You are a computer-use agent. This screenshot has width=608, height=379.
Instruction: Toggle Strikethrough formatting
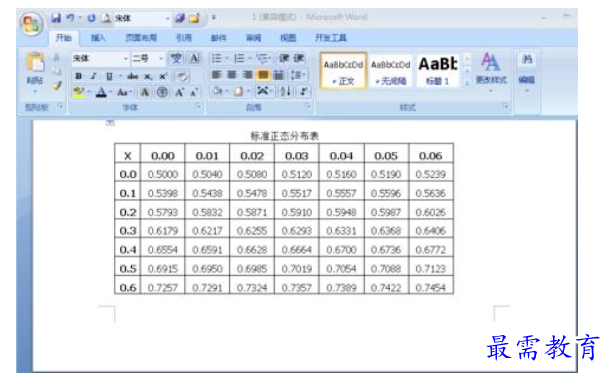click(x=132, y=76)
